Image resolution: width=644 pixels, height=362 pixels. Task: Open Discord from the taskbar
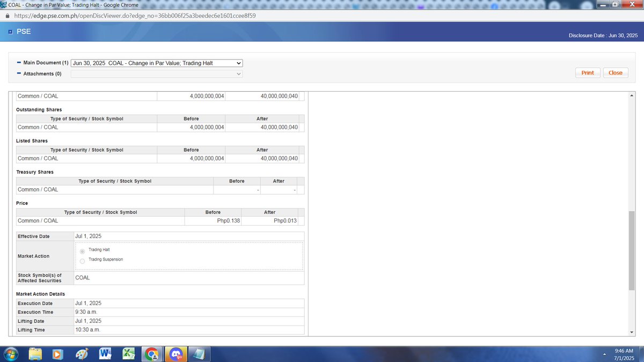(x=175, y=354)
